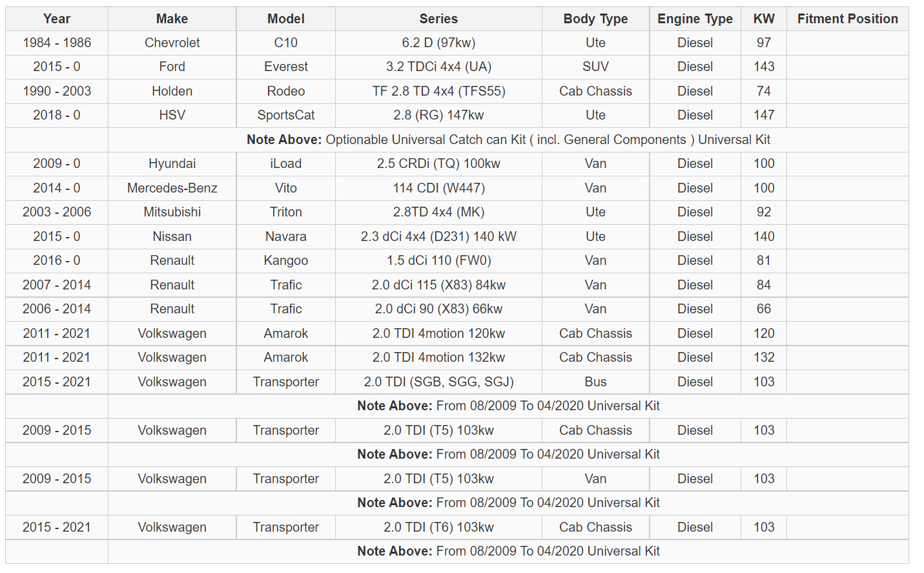This screenshot has height=573, width=924.
Task: Click the 2.0 TDI (T6) 103kw series cell
Action: pos(438,527)
